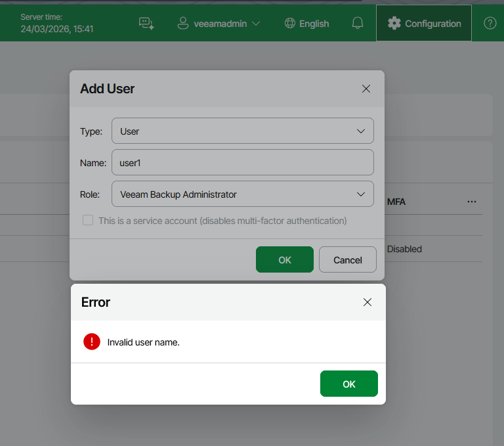Close the Add User dialog
Image resolution: width=504 pixels, height=446 pixels.
tap(366, 89)
